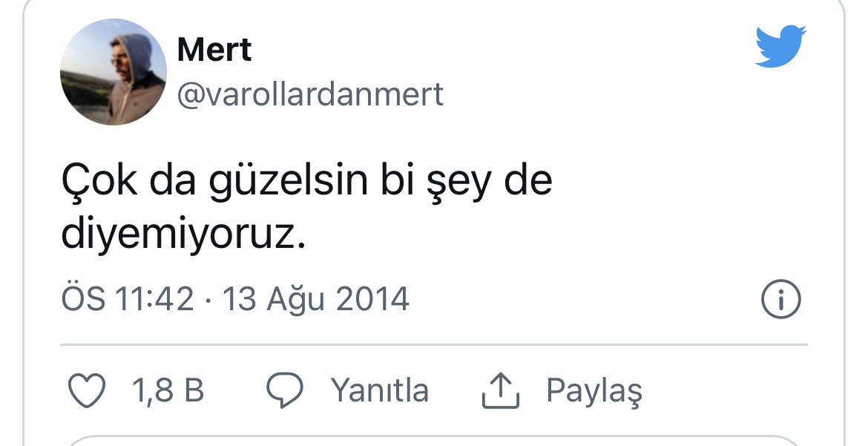Open the @varollardanmert handle link
This screenshot has height=446, width=868.
tap(310, 94)
